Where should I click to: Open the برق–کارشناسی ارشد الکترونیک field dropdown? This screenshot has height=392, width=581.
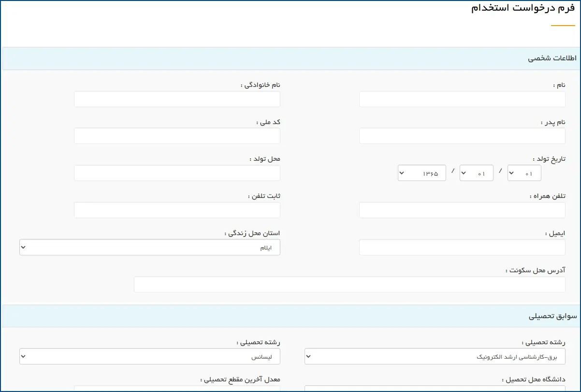click(x=435, y=357)
